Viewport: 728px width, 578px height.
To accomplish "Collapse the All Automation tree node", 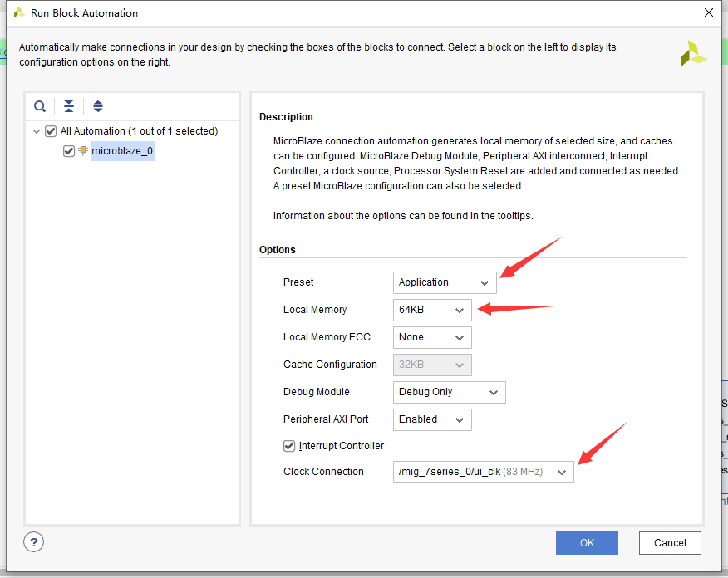I will coord(37,131).
